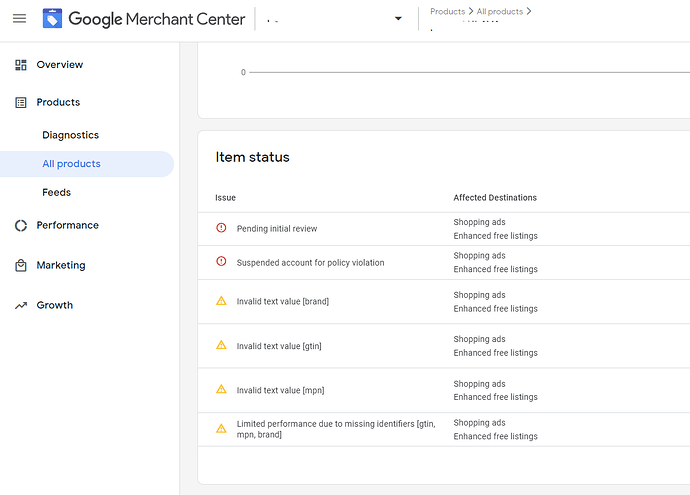Click Shopping ads in Invalid [mpn] row

pyautogui.click(x=479, y=384)
